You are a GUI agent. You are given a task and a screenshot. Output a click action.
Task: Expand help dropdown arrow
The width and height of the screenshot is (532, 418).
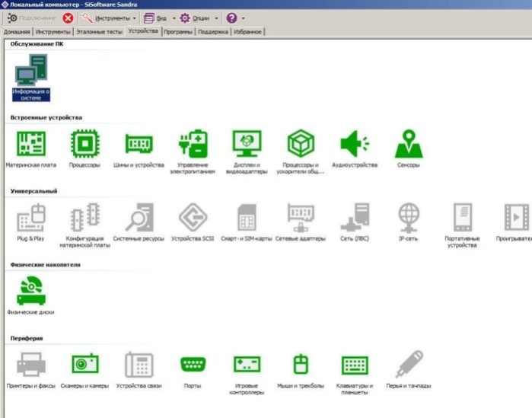tap(244, 18)
